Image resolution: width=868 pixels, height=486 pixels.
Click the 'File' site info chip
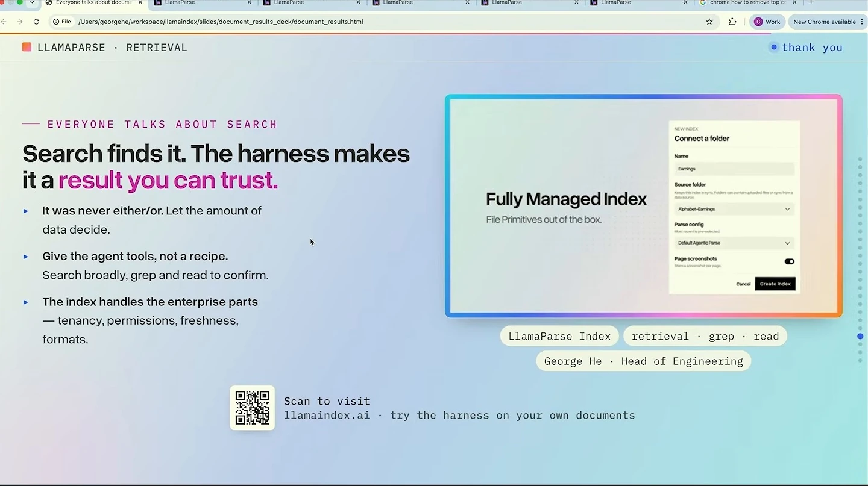[x=61, y=22]
